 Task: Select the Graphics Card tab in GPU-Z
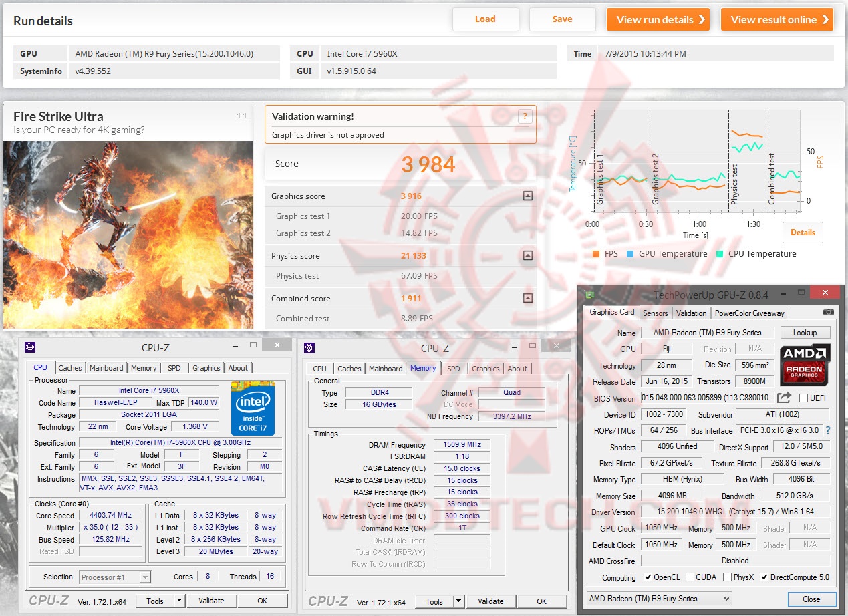(x=612, y=312)
